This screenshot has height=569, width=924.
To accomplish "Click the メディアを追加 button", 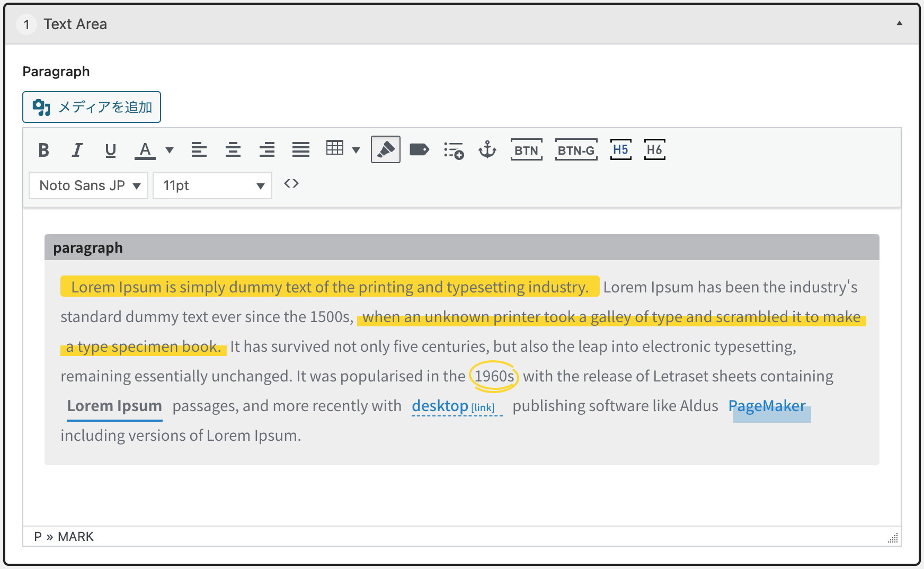I will point(92,107).
